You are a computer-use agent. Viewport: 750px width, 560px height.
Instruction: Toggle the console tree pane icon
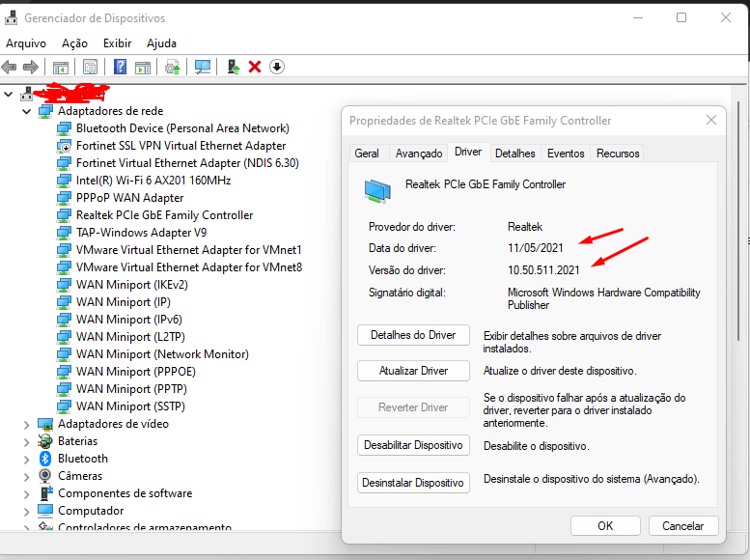coord(61,68)
